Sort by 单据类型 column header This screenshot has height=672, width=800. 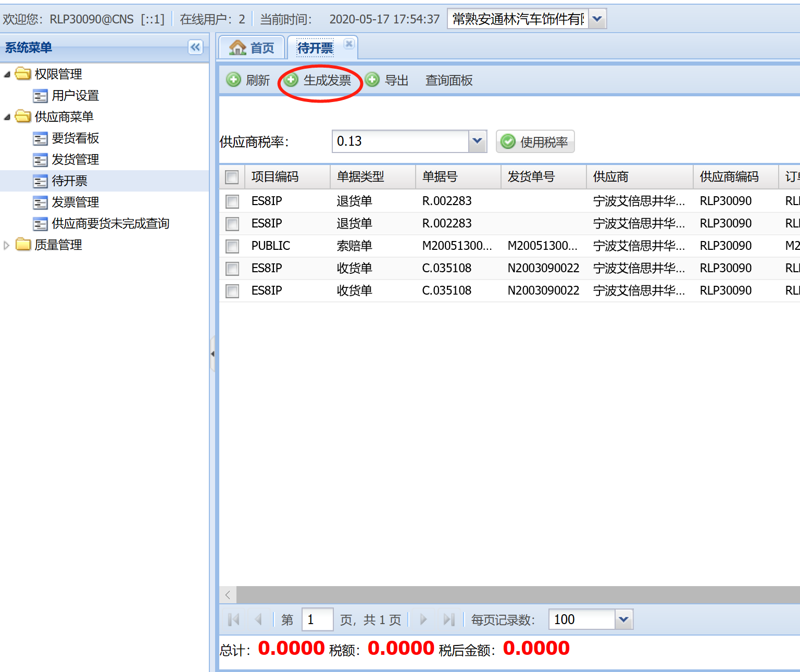[373, 177]
